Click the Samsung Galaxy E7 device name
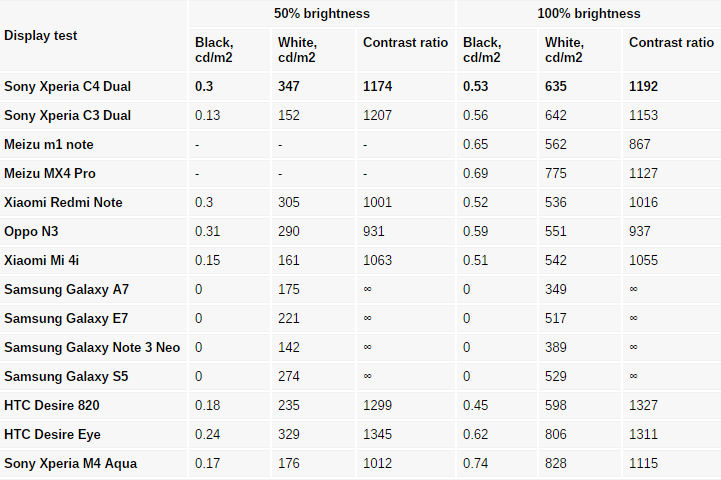The height and width of the screenshot is (480, 721). click(x=66, y=318)
